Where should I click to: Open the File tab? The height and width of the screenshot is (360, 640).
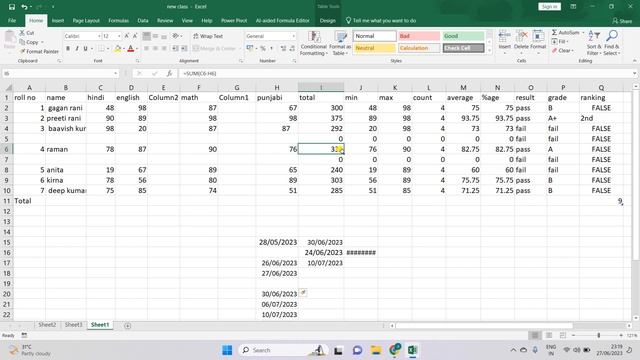(12, 20)
